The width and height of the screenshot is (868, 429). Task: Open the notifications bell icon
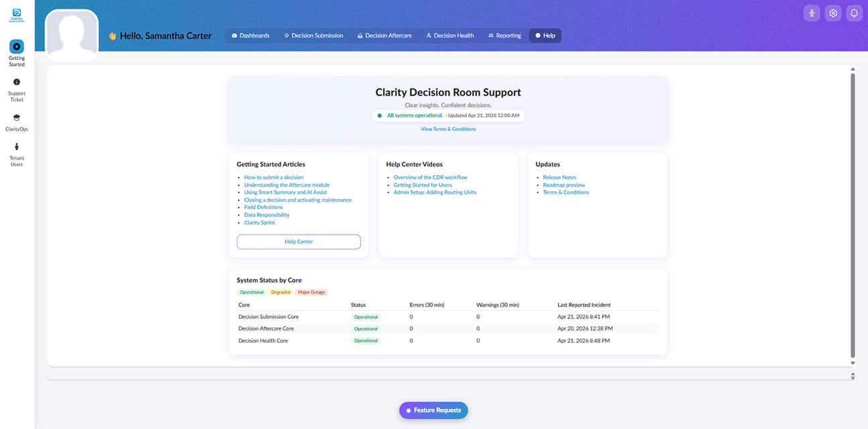click(854, 13)
